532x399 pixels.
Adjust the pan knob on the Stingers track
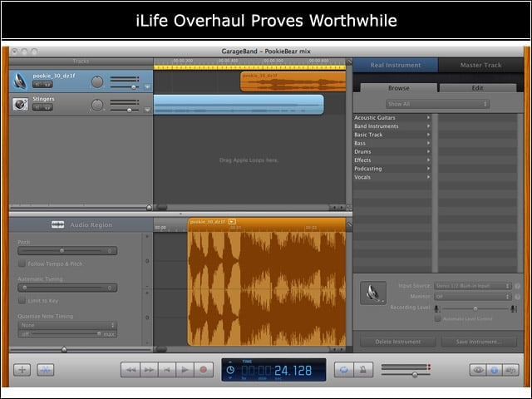tap(97, 106)
